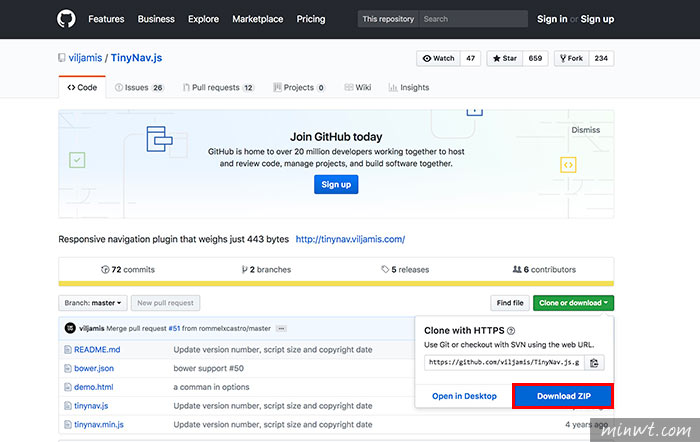This screenshot has width=700, height=442.
Task: Click the README.md file icon
Action: (68, 350)
